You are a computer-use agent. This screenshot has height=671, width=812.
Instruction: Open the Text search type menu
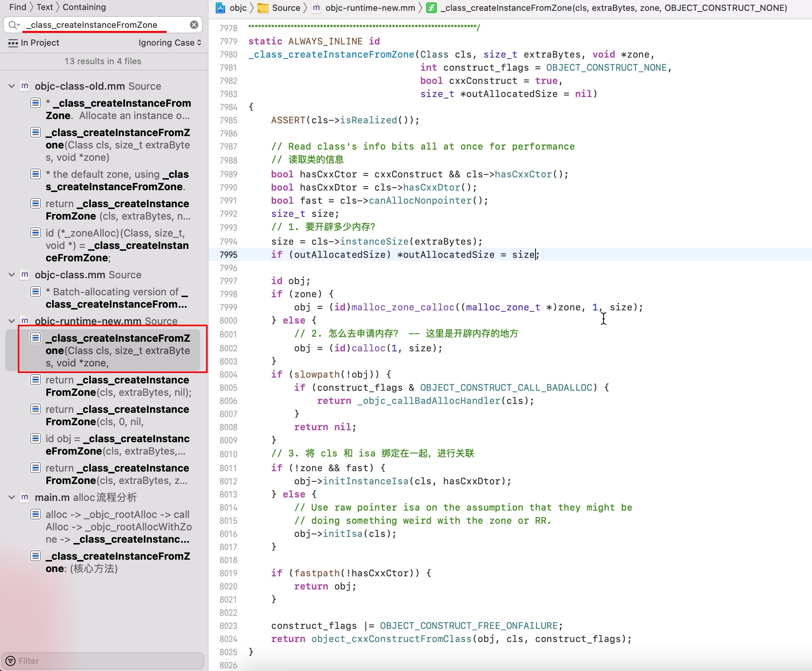(x=44, y=7)
